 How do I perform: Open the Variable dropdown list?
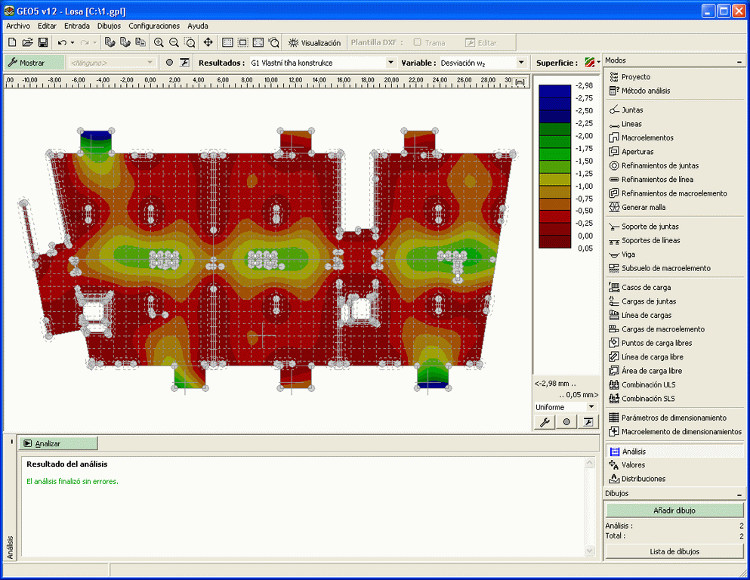[x=521, y=62]
